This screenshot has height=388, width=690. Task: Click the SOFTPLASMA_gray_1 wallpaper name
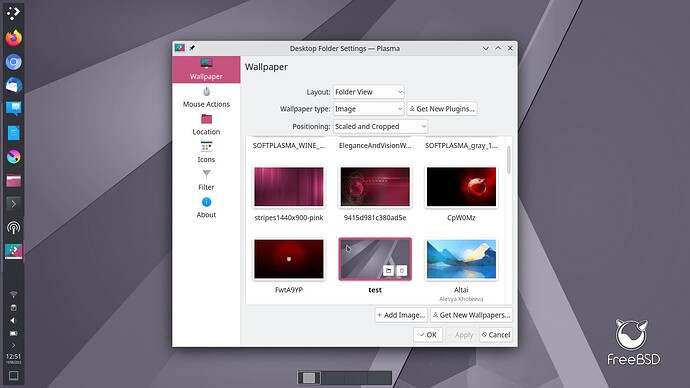(x=461, y=146)
